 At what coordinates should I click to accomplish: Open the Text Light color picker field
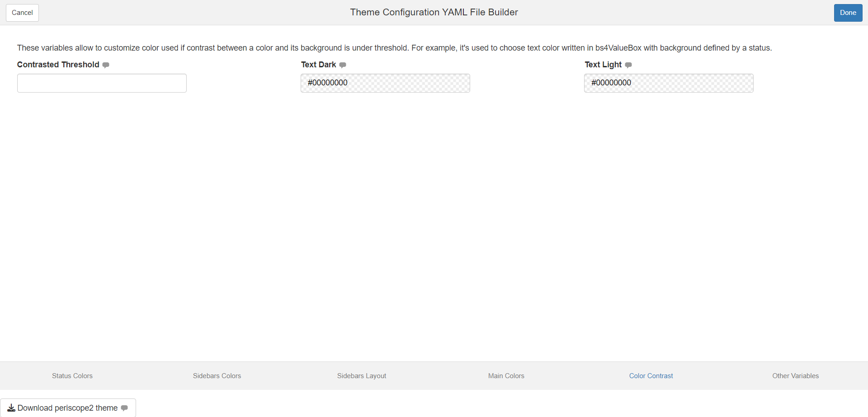tap(669, 83)
